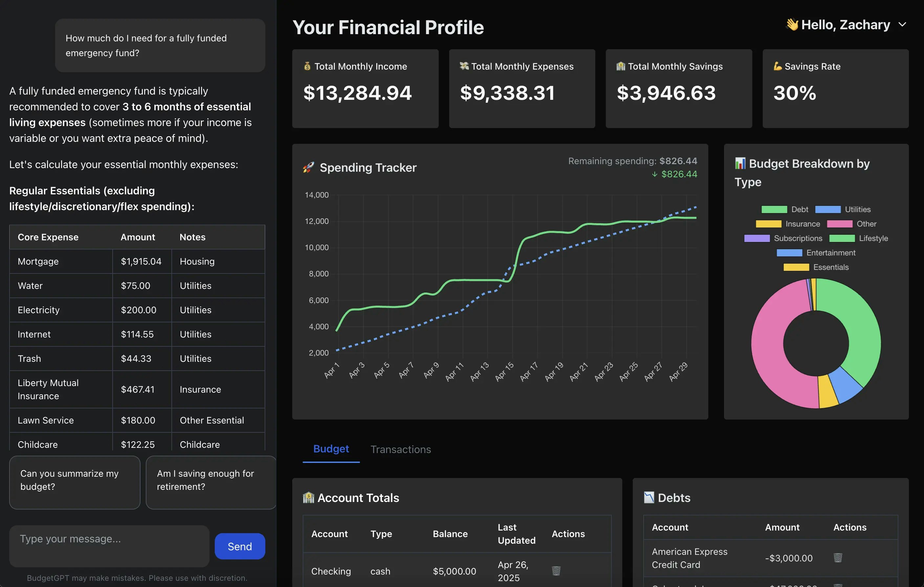Click the money bag Total Monthly Income icon
Image resolution: width=924 pixels, height=587 pixels.
[x=307, y=66]
